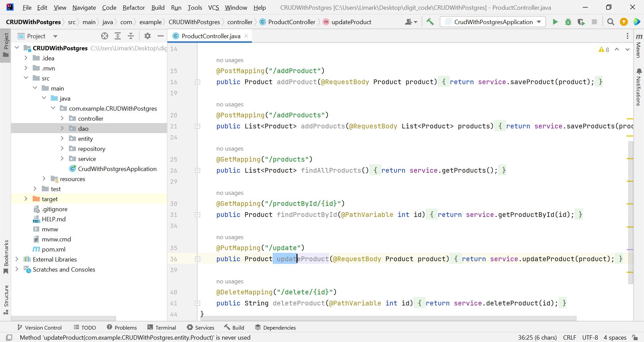This screenshot has width=644, height=342.
Task: Collapse all nodes in Project tree
Action: tap(131, 36)
